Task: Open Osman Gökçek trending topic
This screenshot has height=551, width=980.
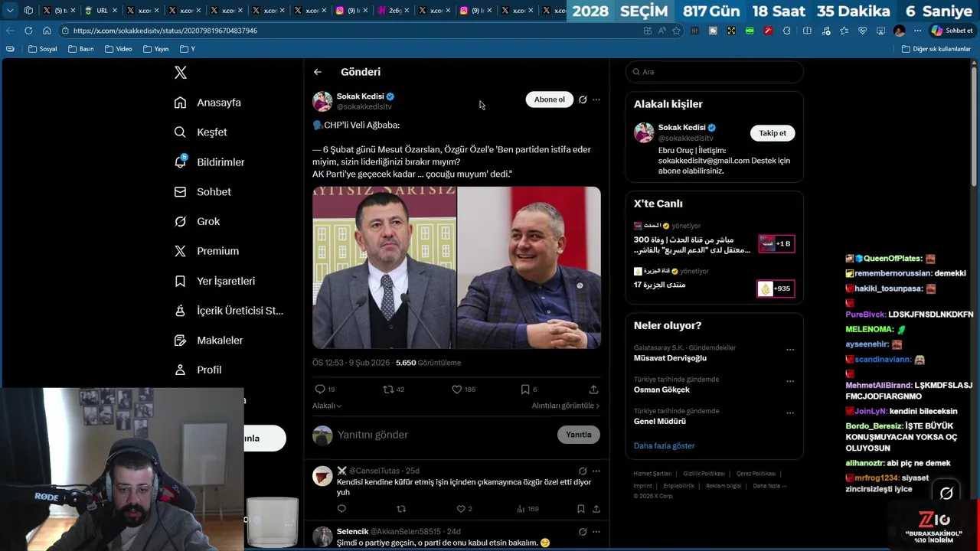Action: [661, 390]
